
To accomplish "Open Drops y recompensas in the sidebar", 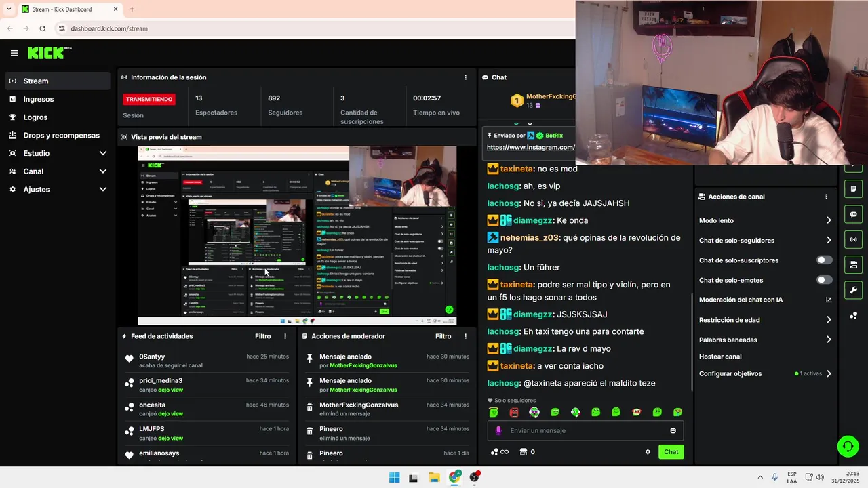I will 58,135.
